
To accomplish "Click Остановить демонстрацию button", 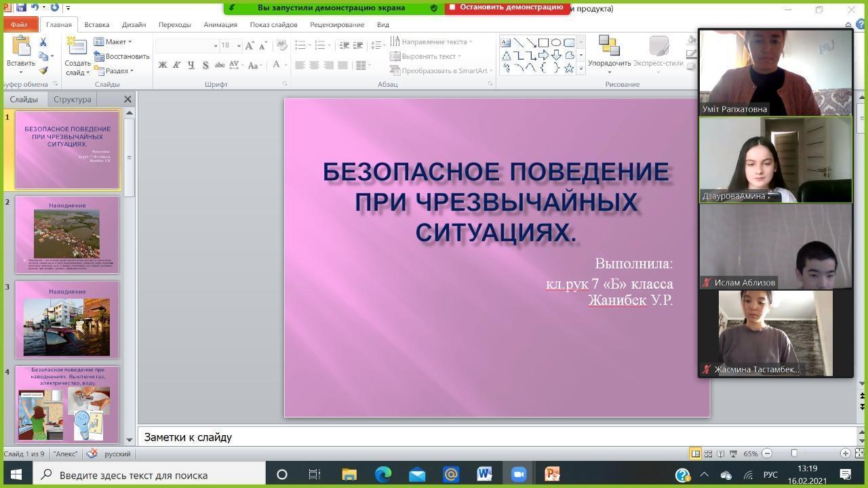I will click(506, 7).
